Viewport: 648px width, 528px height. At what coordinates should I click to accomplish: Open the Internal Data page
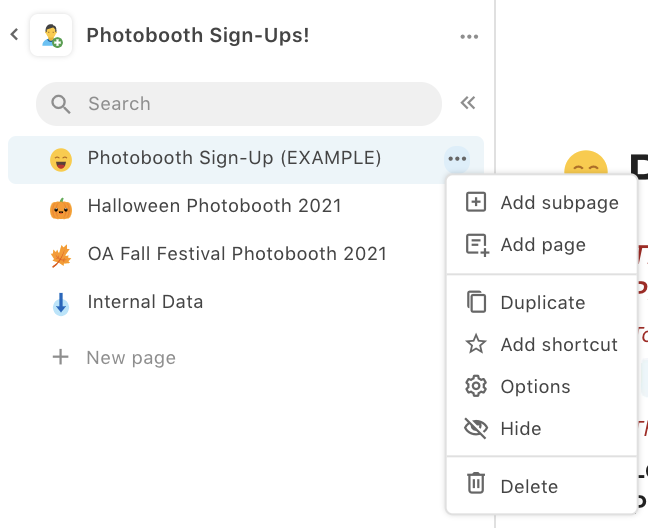[x=145, y=302]
